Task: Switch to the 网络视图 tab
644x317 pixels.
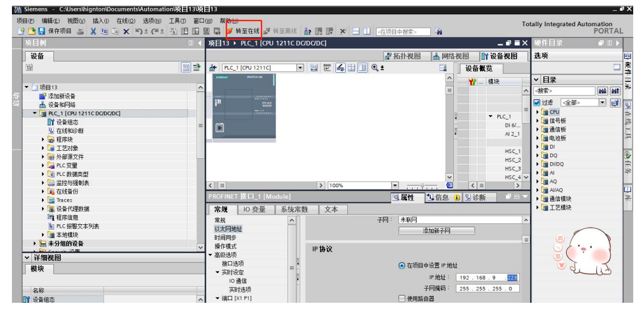Action: [451, 56]
